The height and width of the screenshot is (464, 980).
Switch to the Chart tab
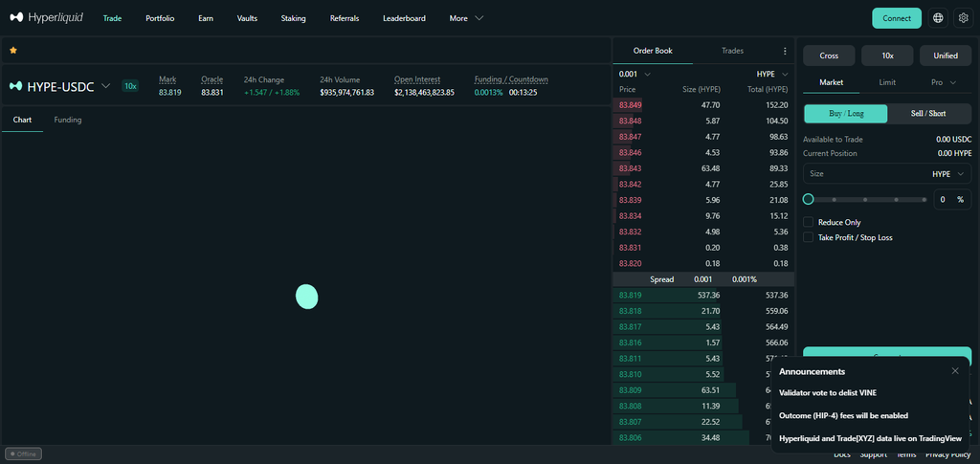(x=23, y=120)
